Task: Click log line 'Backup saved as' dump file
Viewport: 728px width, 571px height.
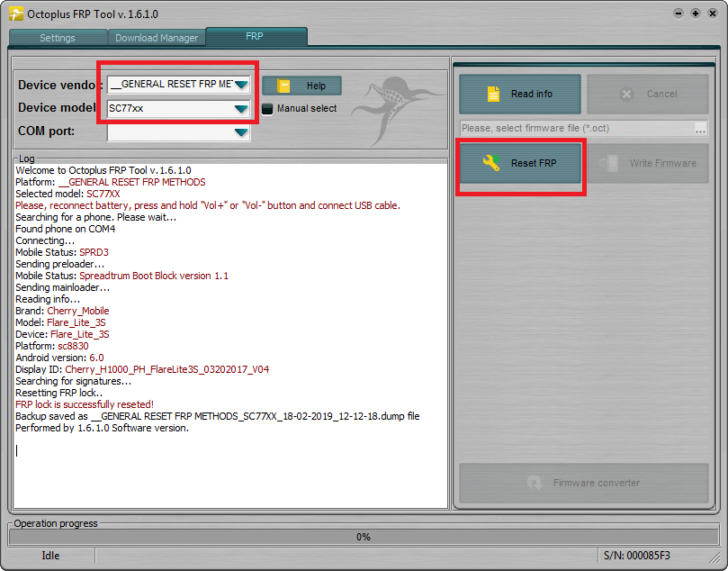Action: [217, 416]
